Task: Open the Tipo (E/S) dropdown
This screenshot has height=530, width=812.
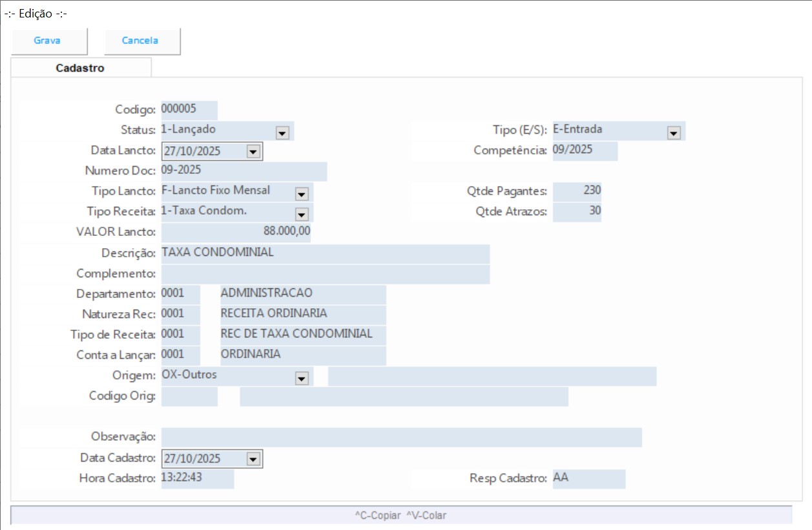Action: (674, 132)
